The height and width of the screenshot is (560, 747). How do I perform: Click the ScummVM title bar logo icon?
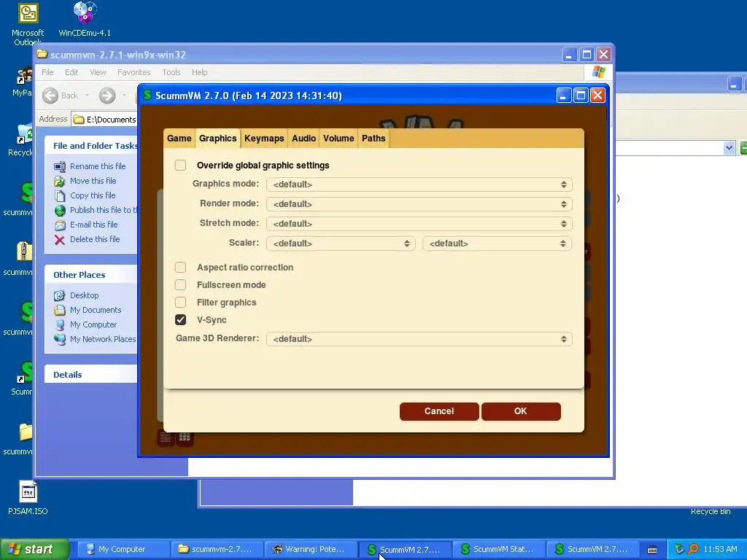coord(147,95)
